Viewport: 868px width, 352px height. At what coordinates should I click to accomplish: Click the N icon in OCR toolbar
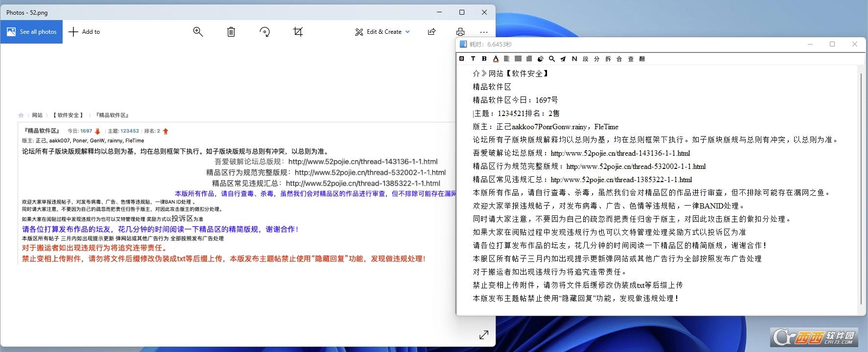[x=574, y=59]
